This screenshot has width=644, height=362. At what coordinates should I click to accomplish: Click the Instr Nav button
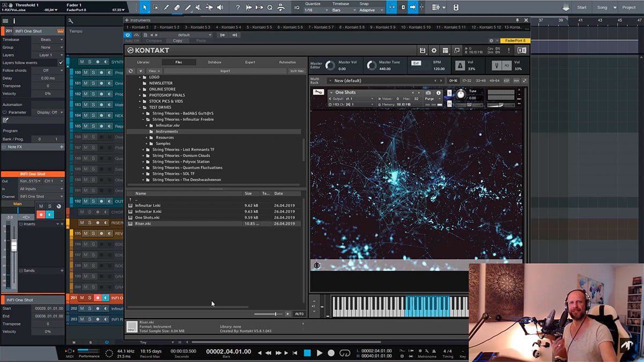(297, 71)
